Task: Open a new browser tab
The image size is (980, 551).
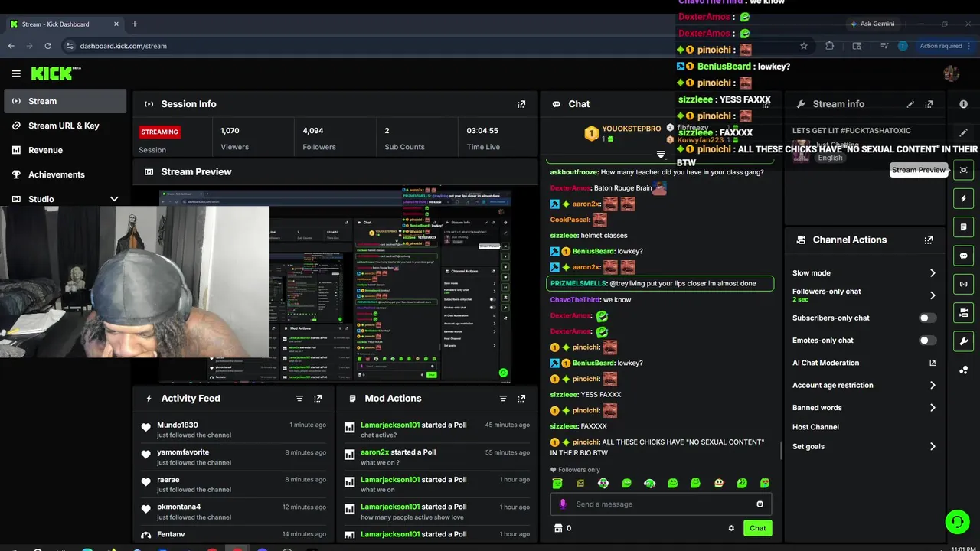Action: click(134, 24)
